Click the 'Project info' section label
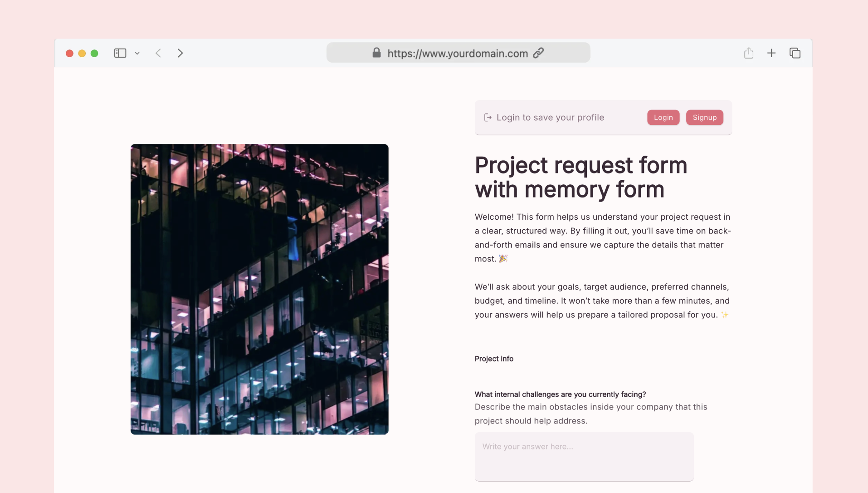 point(494,359)
